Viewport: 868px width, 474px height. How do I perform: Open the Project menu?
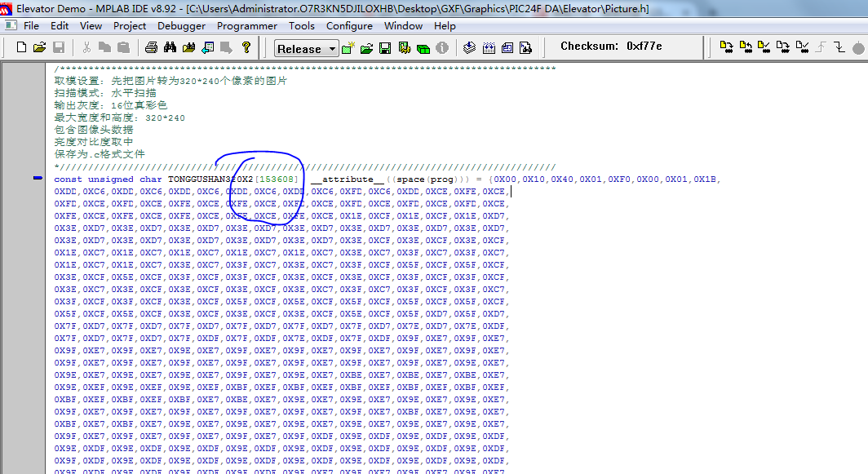(130, 26)
